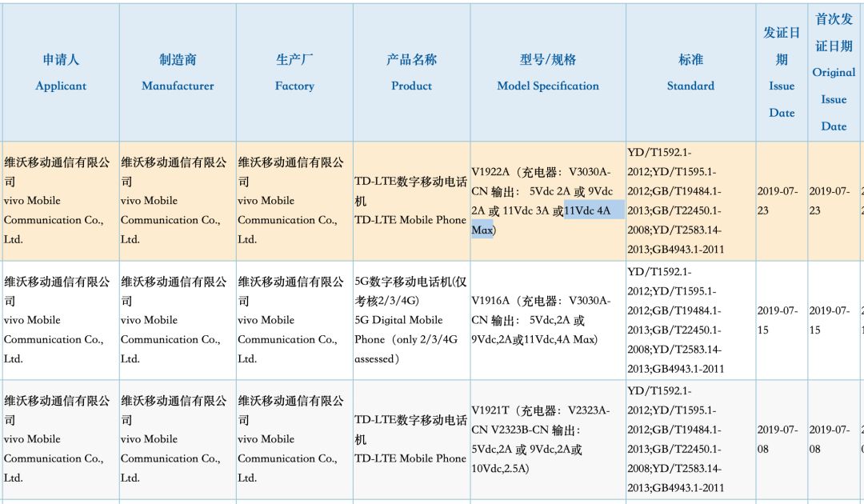This screenshot has height=504, width=864.
Task: Click the Original Issue Date column header
Action: pyautogui.click(x=834, y=72)
